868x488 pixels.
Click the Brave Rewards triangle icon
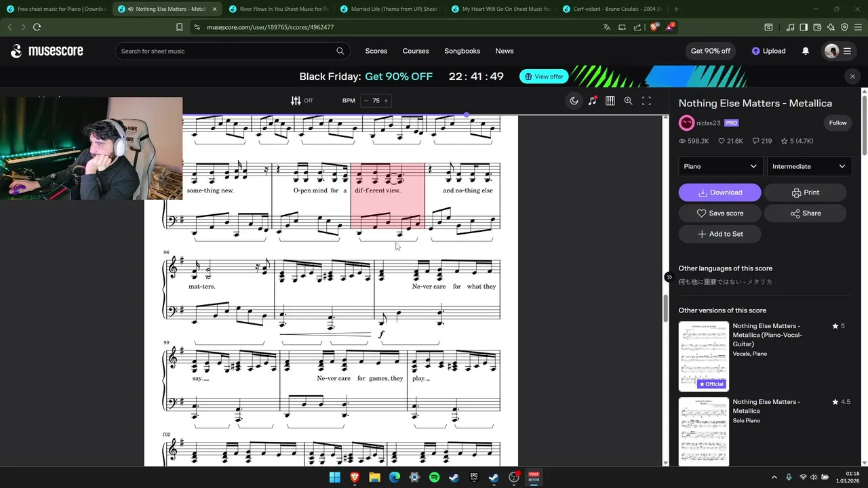pyautogui.click(x=670, y=27)
